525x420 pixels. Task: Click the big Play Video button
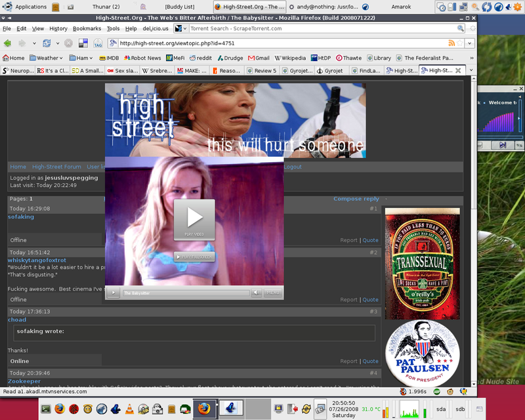pyautogui.click(x=194, y=220)
